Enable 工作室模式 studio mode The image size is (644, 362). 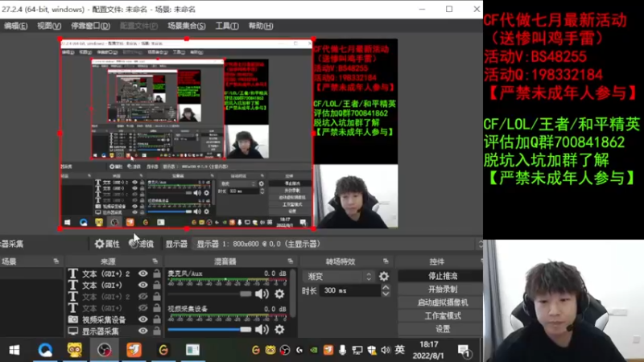point(442,315)
